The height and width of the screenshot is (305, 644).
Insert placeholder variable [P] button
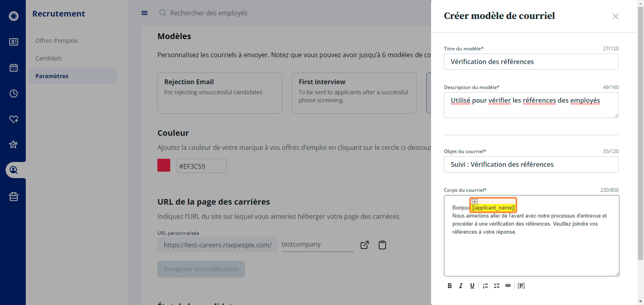tap(521, 286)
